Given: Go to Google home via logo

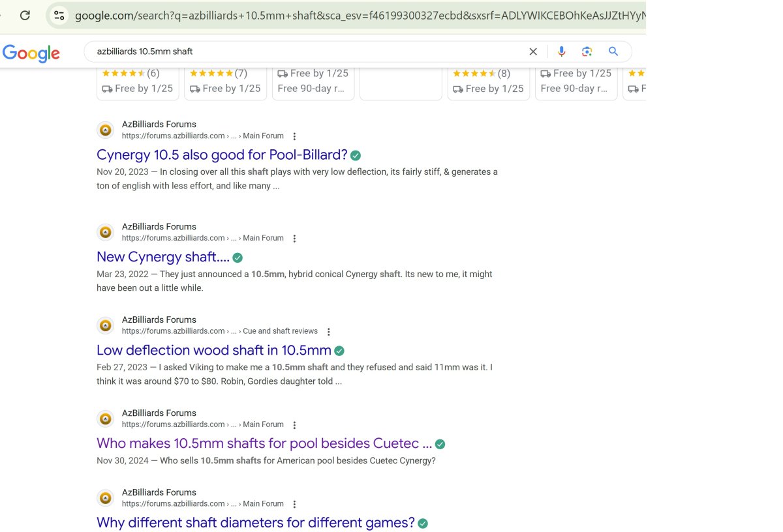Looking at the screenshot, I should click(x=31, y=53).
